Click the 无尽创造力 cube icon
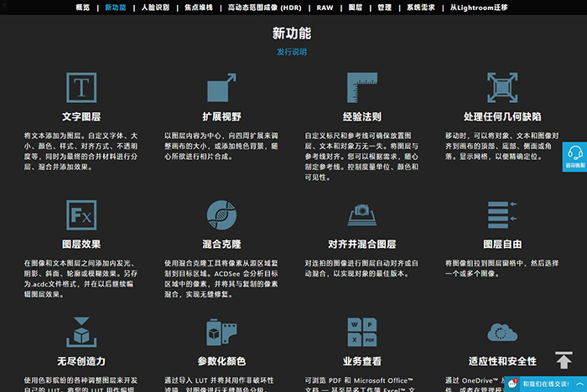Screen dimensions: 587x392 tap(81, 333)
